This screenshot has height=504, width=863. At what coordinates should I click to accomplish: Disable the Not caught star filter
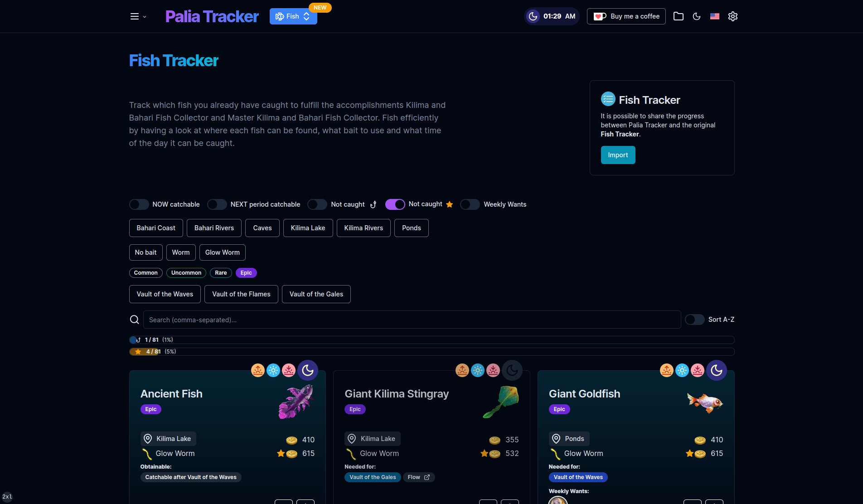pos(395,204)
